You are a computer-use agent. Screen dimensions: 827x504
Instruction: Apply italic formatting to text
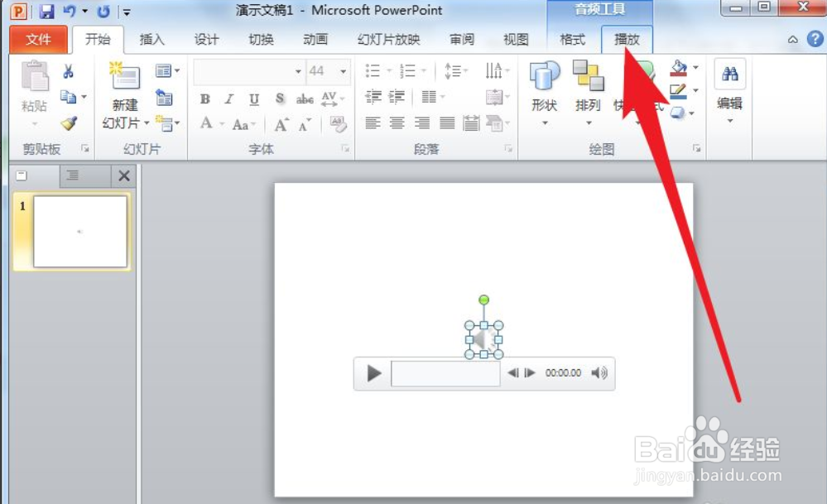(x=229, y=98)
